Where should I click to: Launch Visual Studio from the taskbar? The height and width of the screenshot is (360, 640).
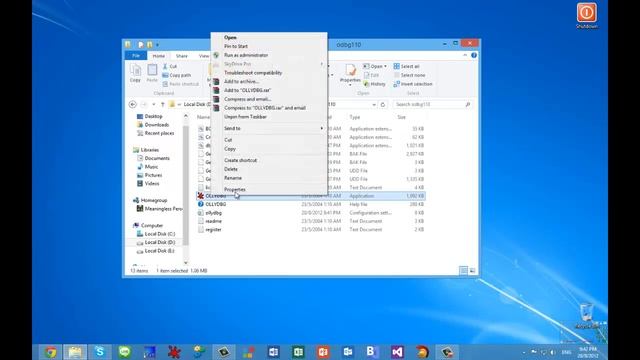click(398, 352)
